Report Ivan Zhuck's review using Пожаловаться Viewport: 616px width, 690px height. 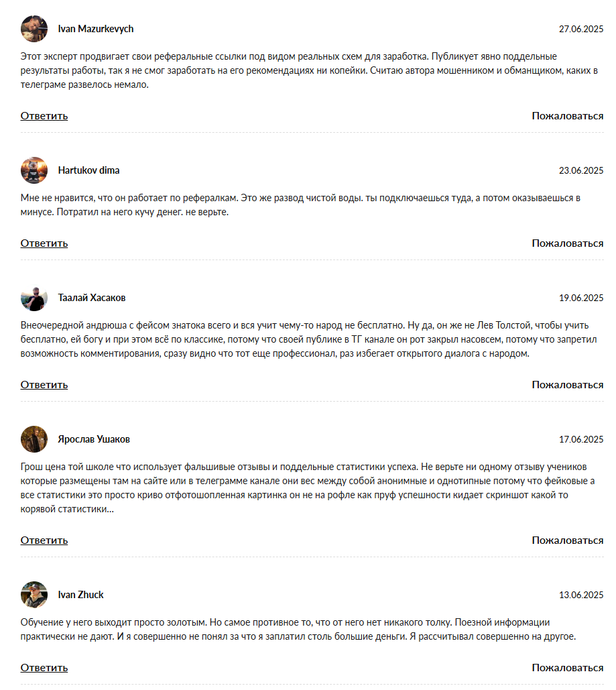pos(567,668)
